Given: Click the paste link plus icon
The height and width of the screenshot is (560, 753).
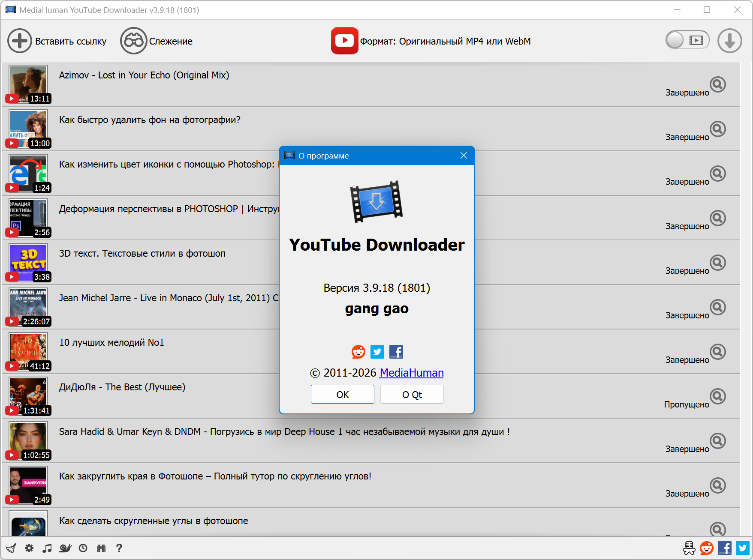Looking at the screenshot, I should tap(19, 41).
